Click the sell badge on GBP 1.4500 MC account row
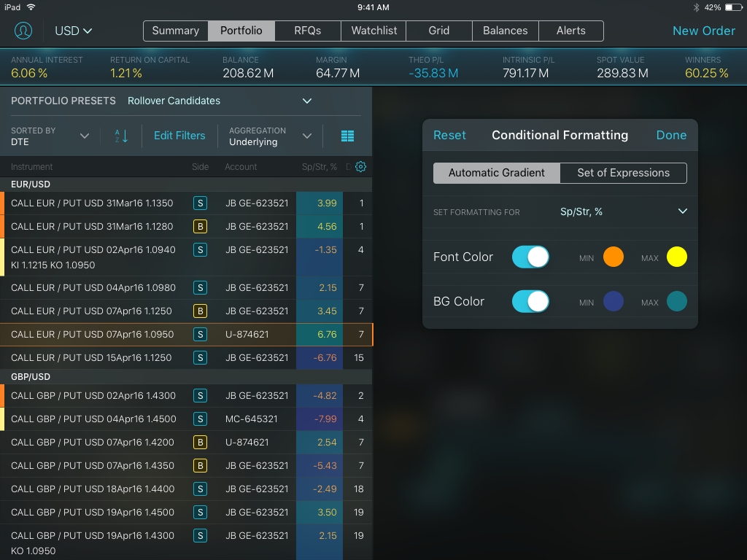Image resolution: width=747 pixels, height=560 pixels. [x=200, y=419]
